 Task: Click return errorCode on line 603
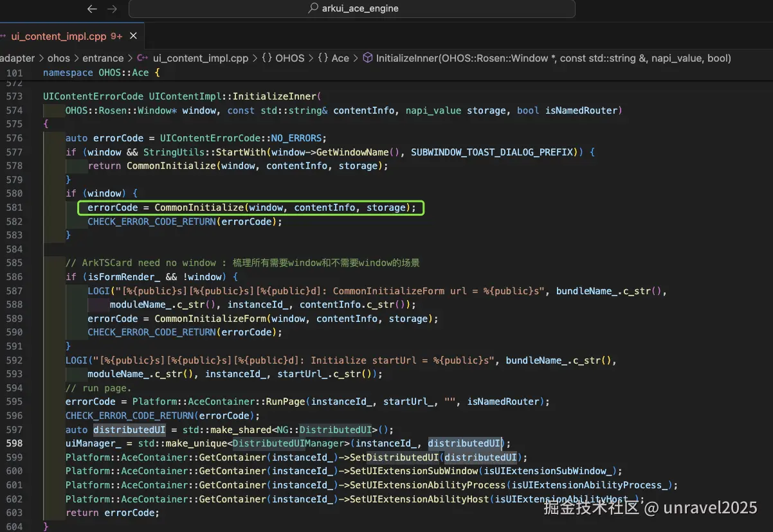[112, 513]
